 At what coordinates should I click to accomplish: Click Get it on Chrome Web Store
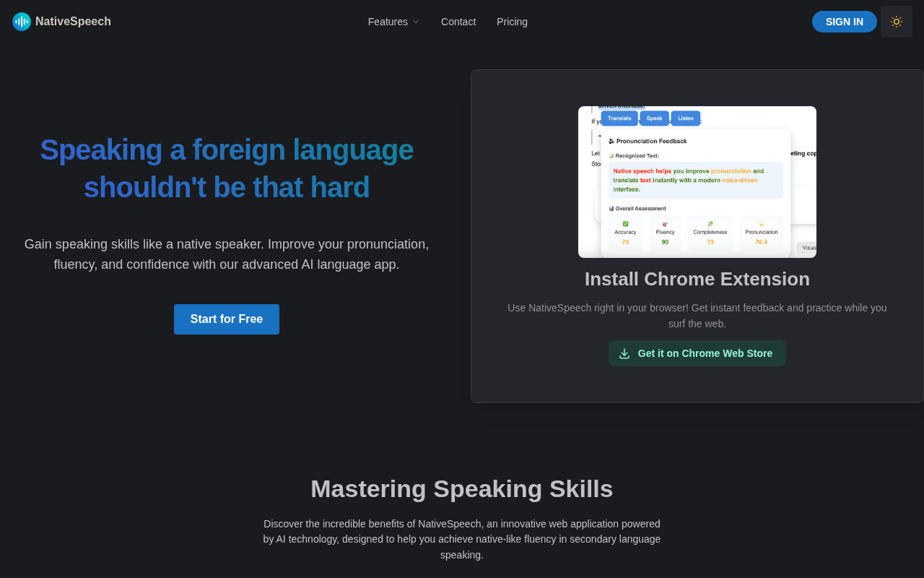(697, 353)
